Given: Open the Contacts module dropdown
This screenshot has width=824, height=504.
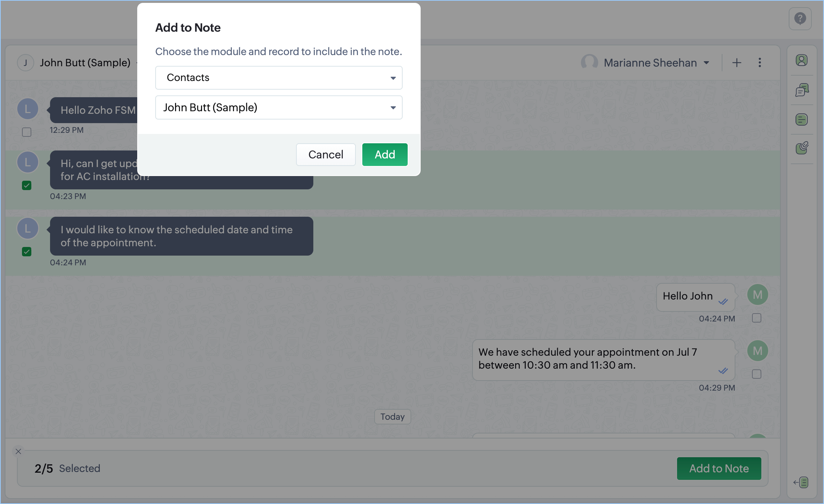Looking at the screenshot, I should tap(278, 78).
